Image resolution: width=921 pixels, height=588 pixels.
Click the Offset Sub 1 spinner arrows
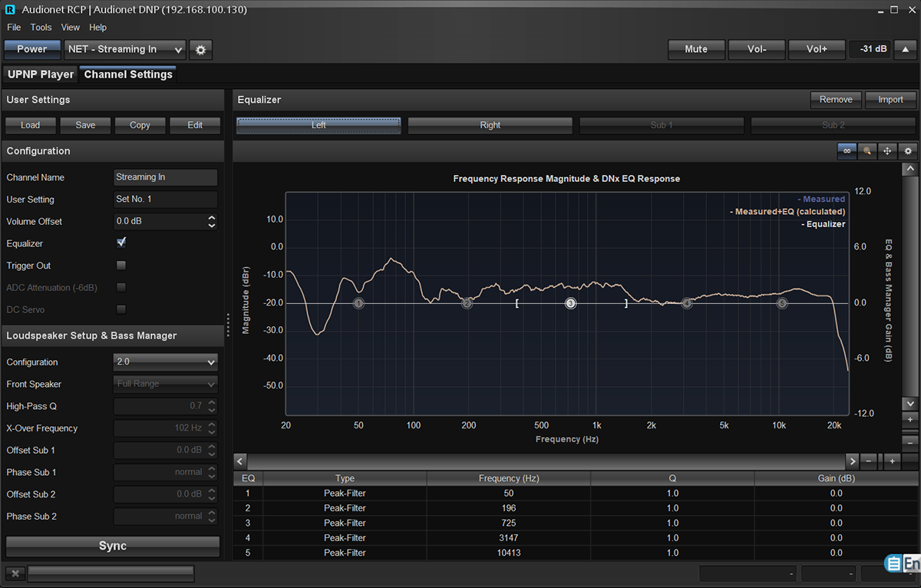(x=212, y=451)
